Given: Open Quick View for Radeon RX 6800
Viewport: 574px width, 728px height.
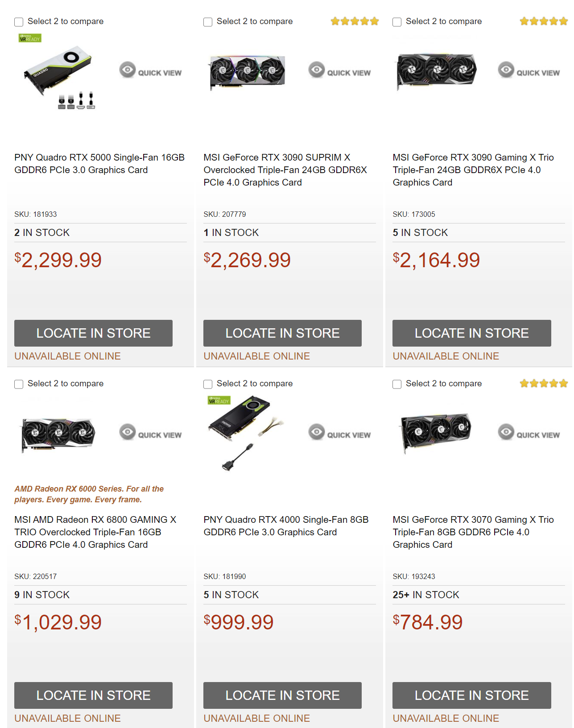Looking at the screenshot, I should tap(151, 433).
